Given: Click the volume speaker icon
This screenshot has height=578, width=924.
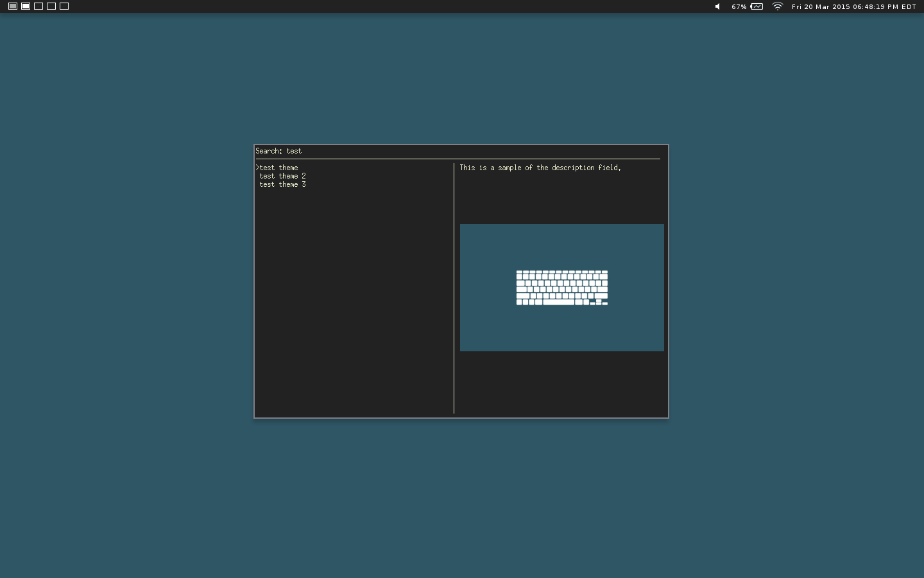Looking at the screenshot, I should coord(718,6).
